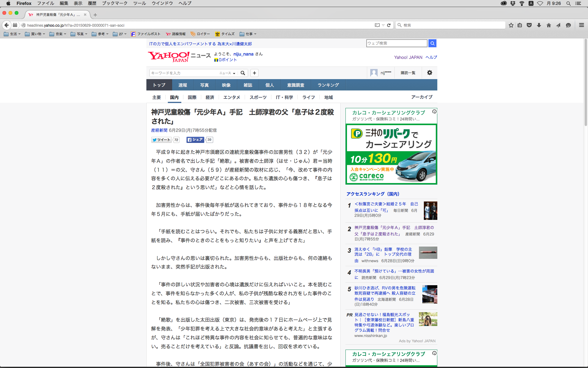Open the pencil thumbnail in ranking item 3
Viewport: 588px width, 368px height.
428,253
